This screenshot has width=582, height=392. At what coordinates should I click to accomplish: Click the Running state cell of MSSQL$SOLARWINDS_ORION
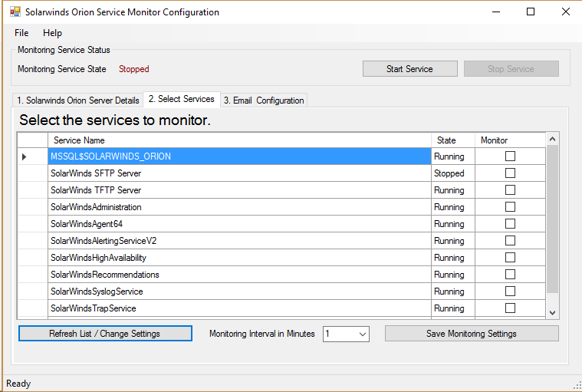453,156
